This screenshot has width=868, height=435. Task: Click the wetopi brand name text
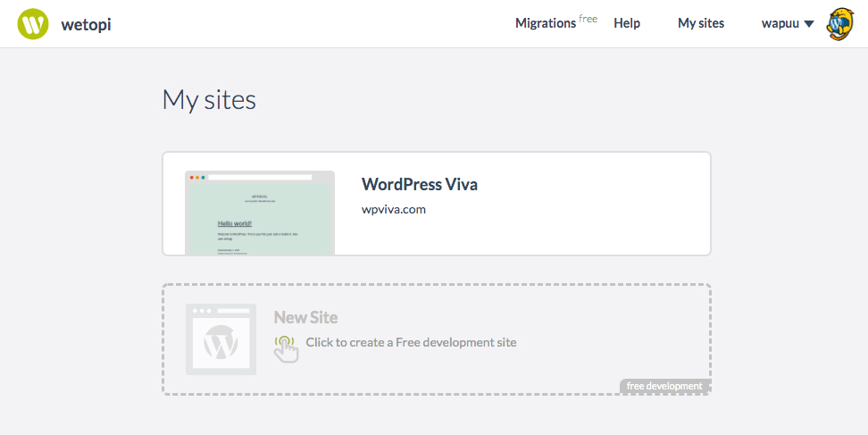(x=86, y=24)
